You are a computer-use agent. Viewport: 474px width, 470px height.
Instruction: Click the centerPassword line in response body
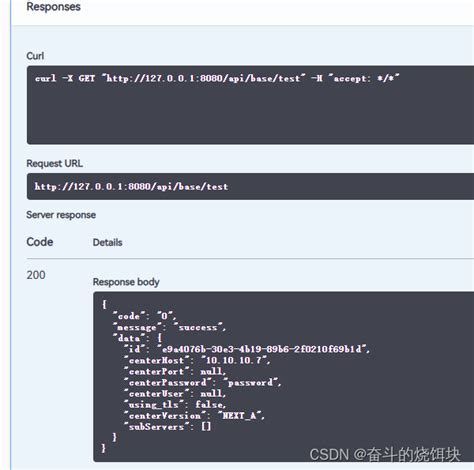coord(203,382)
